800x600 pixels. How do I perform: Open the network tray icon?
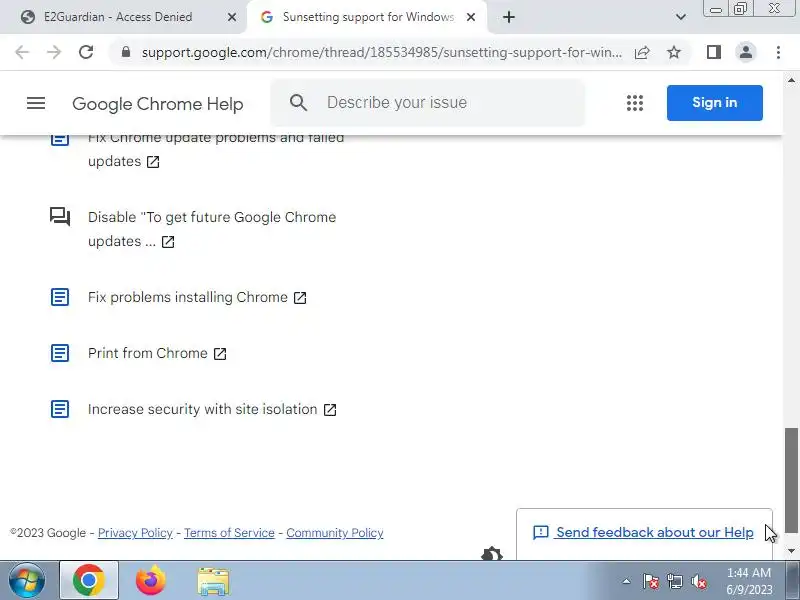[674, 582]
